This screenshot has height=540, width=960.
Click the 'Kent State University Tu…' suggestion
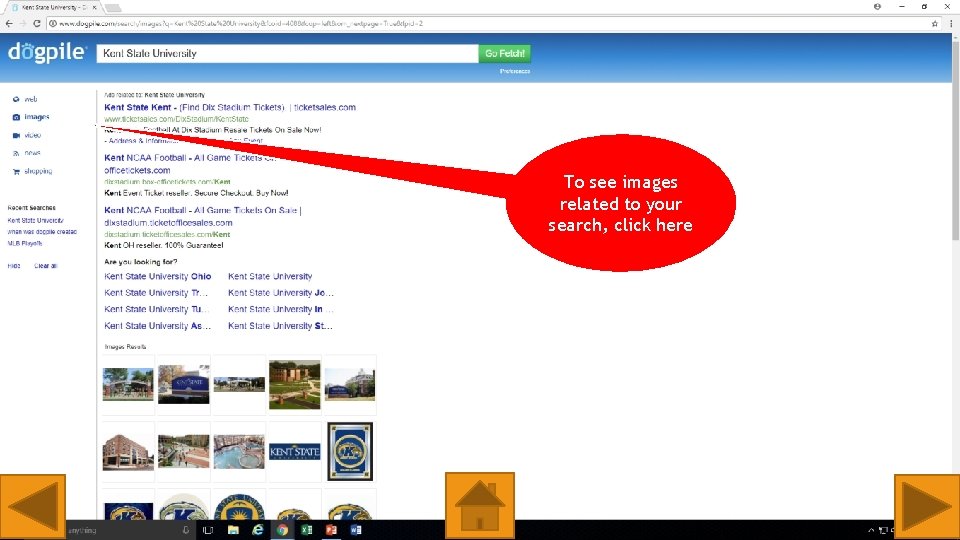pos(157,309)
